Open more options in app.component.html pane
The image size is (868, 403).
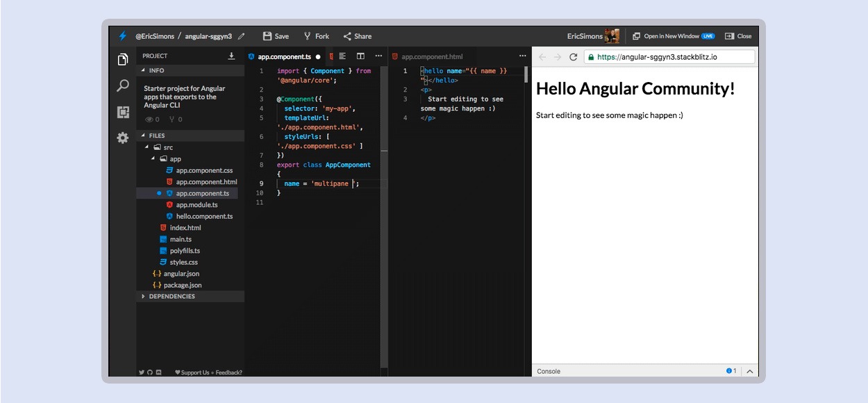pos(523,56)
